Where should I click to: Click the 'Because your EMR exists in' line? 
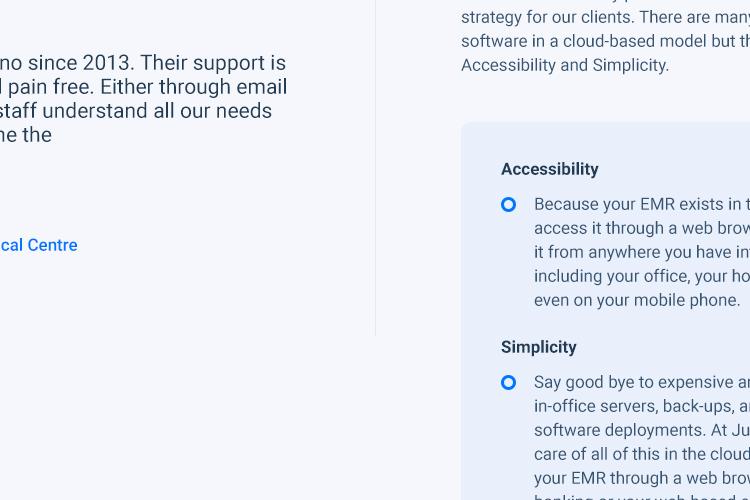642,204
